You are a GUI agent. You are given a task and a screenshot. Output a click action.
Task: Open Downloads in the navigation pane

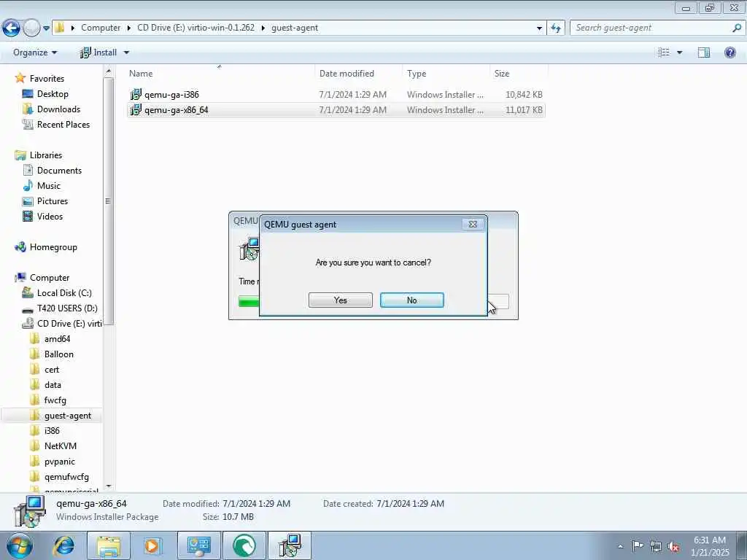coord(58,109)
